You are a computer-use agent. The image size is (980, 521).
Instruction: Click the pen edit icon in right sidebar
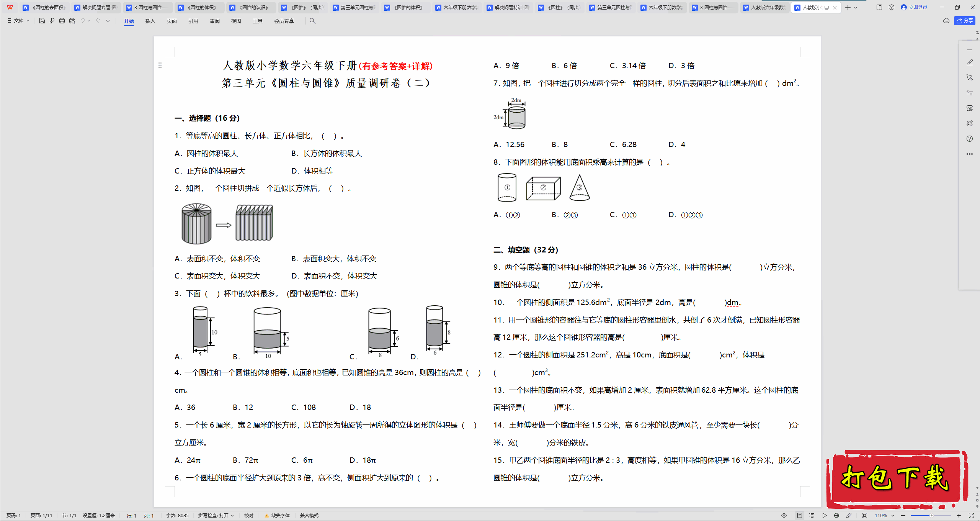(x=970, y=62)
